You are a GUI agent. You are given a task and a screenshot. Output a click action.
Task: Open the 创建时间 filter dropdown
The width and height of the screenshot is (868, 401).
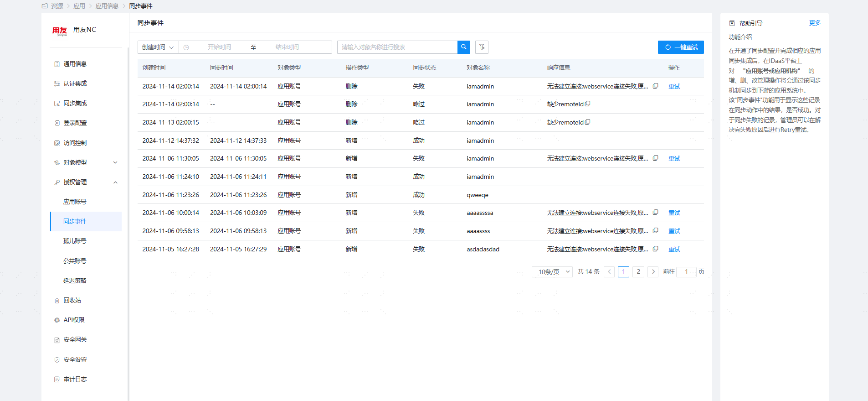158,47
